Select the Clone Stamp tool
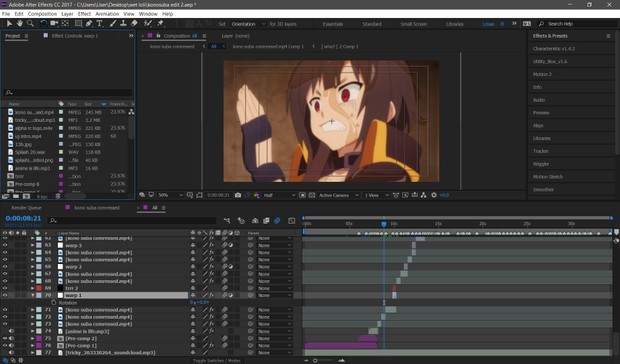The height and width of the screenshot is (364, 620). pyautogui.click(x=123, y=24)
